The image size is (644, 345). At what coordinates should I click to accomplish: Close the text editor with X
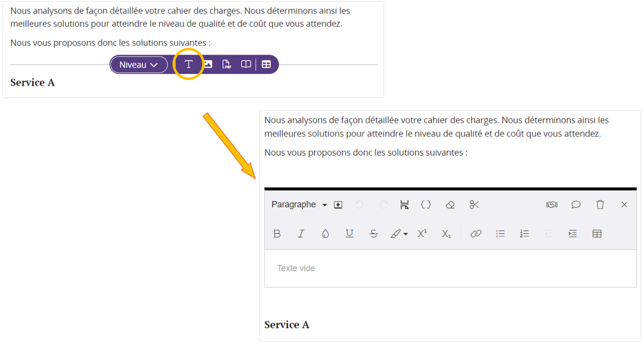(x=624, y=205)
